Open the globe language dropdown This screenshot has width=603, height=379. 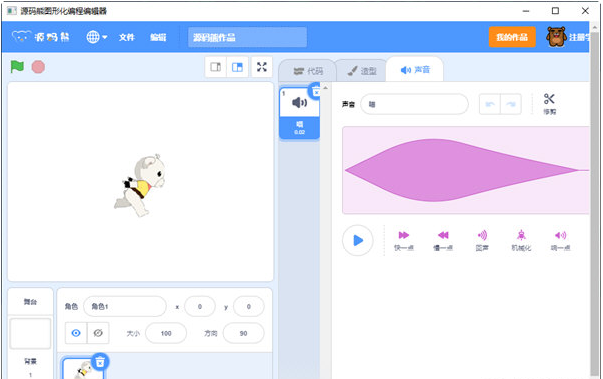point(97,37)
